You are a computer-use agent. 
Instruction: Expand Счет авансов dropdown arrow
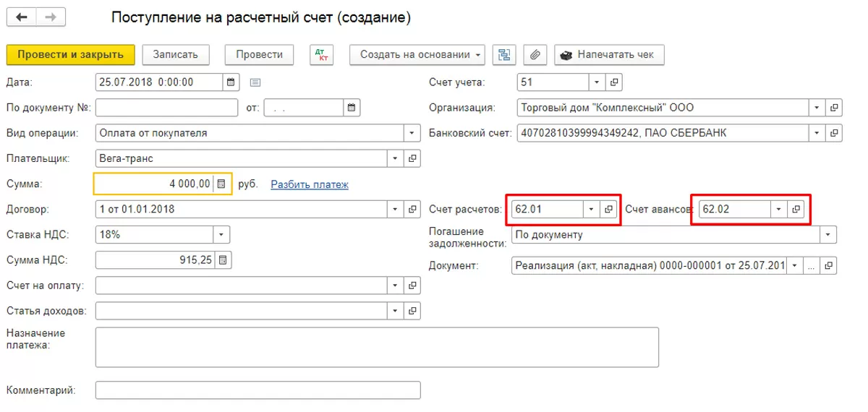pyautogui.click(x=778, y=210)
